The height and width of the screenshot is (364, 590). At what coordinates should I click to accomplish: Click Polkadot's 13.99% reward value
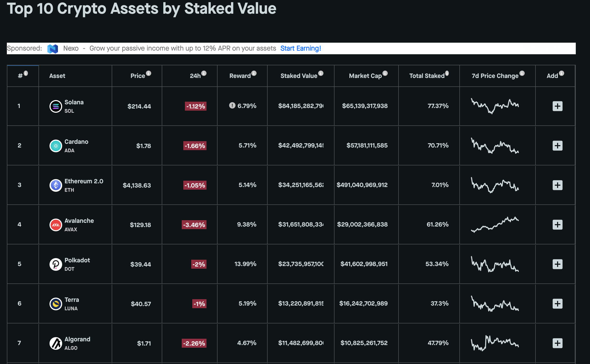245,264
